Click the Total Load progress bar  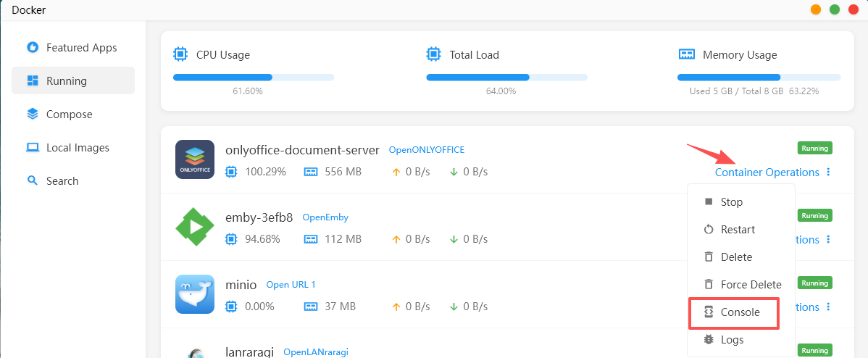pos(506,78)
